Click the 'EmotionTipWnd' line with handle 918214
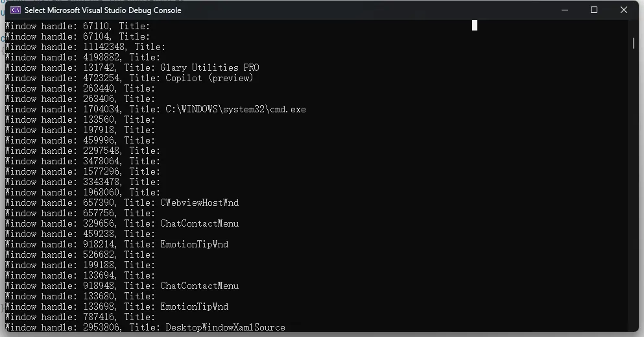This screenshot has height=337, width=644. [x=117, y=244]
